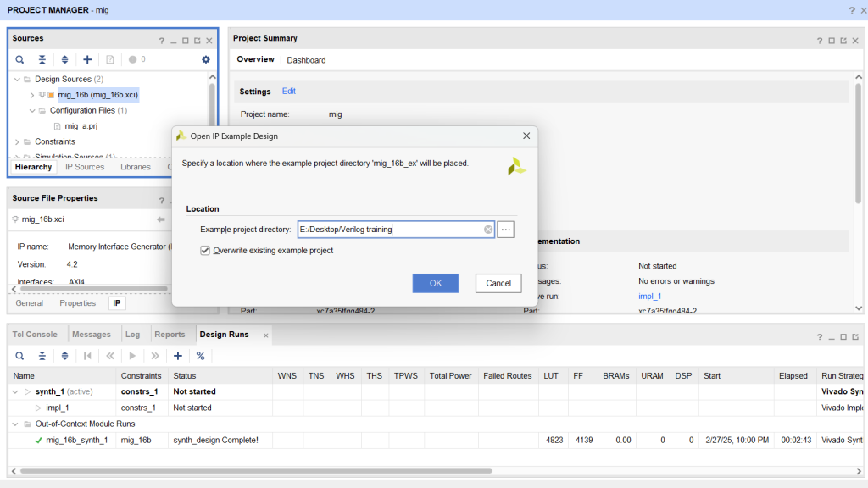This screenshot has height=488, width=868.
Task: Select the General properties tab
Action: [x=30, y=303]
